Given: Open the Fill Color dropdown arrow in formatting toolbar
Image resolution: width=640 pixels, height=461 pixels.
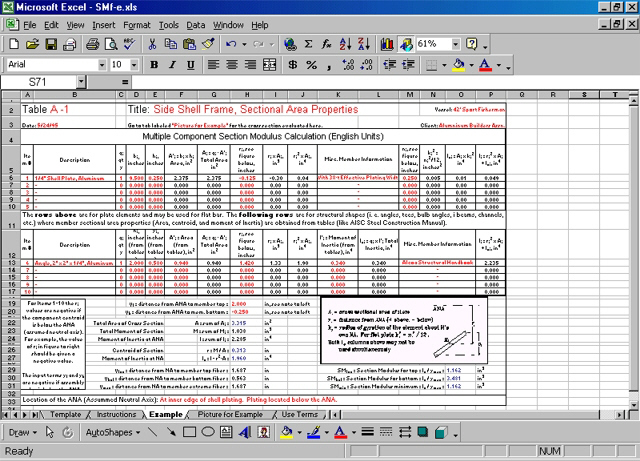Looking at the screenshot, I should click(471, 65).
